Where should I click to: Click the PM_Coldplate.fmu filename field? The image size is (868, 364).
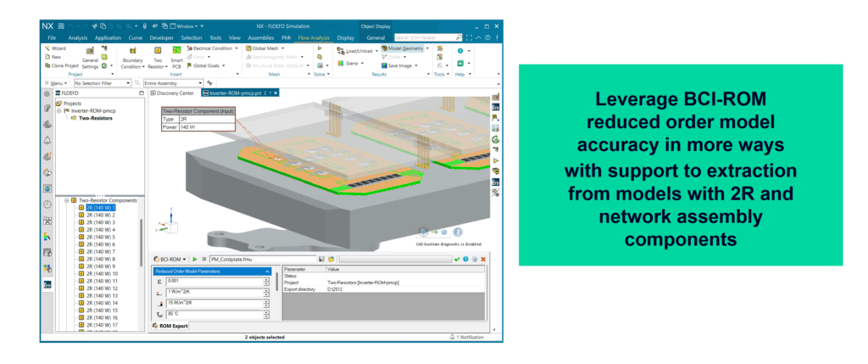click(x=261, y=259)
